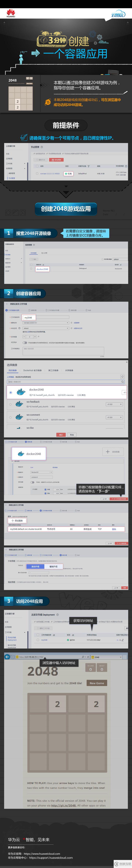This screenshot has width=132, height=868.
Task: Click the back arrow beside 创建无状态工作负载
Action: click(x=7, y=304)
